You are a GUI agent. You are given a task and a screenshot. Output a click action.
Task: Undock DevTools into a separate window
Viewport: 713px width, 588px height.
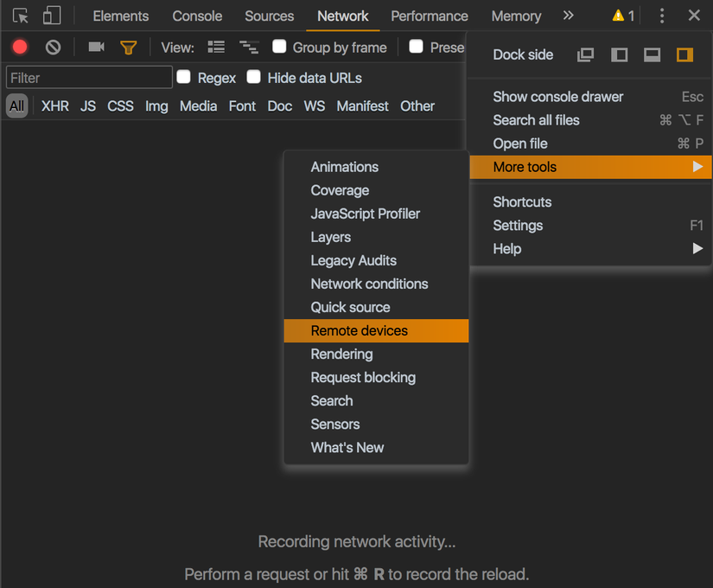pyautogui.click(x=586, y=54)
